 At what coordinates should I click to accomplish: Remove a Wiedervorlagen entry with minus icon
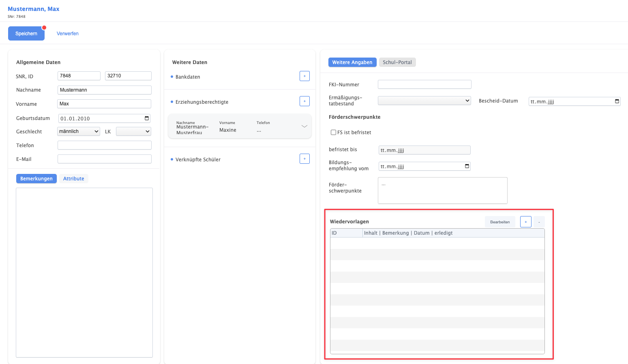(x=539, y=222)
